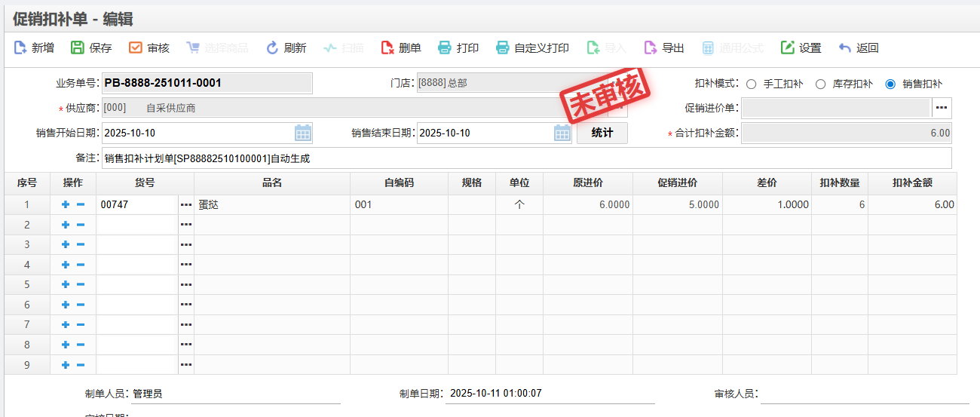The height and width of the screenshot is (417, 980).
Task: Open product lookup for item 00747
Action: [x=186, y=205]
